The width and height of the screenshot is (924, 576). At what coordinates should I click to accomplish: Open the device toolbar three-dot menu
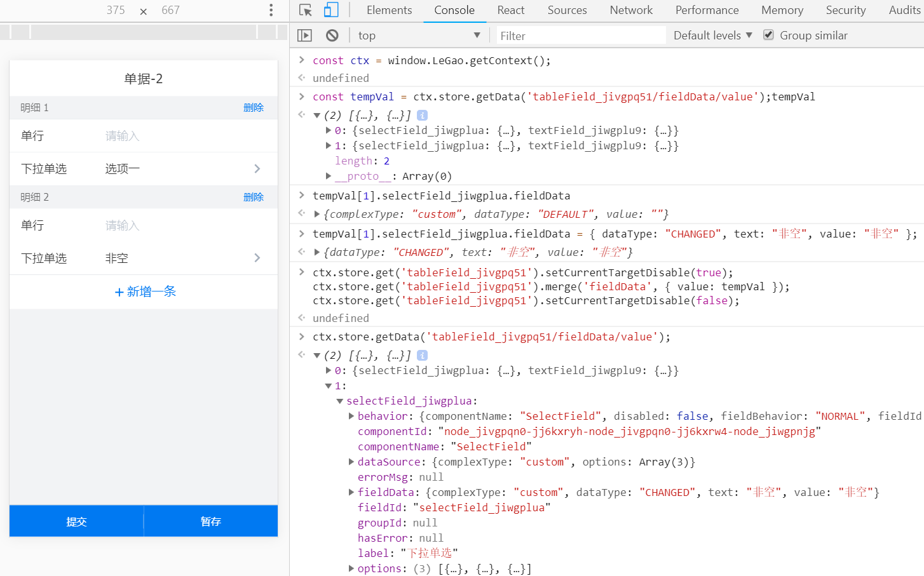271,10
